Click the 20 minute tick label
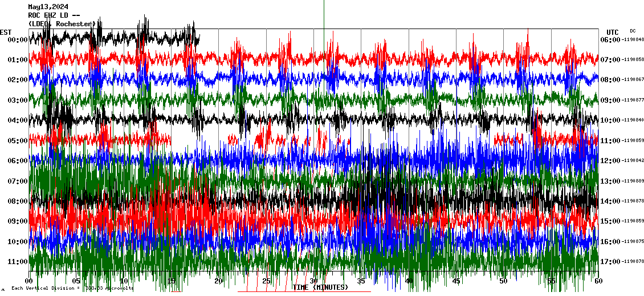The height and width of the screenshot is (296, 644). click(219, 281)
